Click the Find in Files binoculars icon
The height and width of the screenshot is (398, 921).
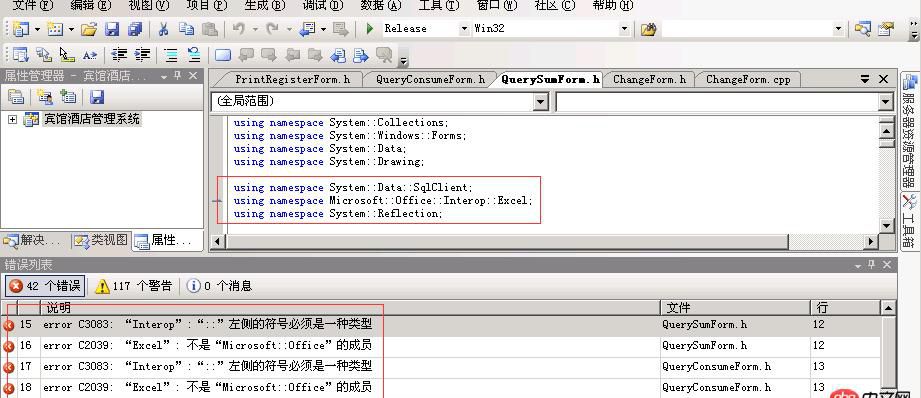(648, 29)
